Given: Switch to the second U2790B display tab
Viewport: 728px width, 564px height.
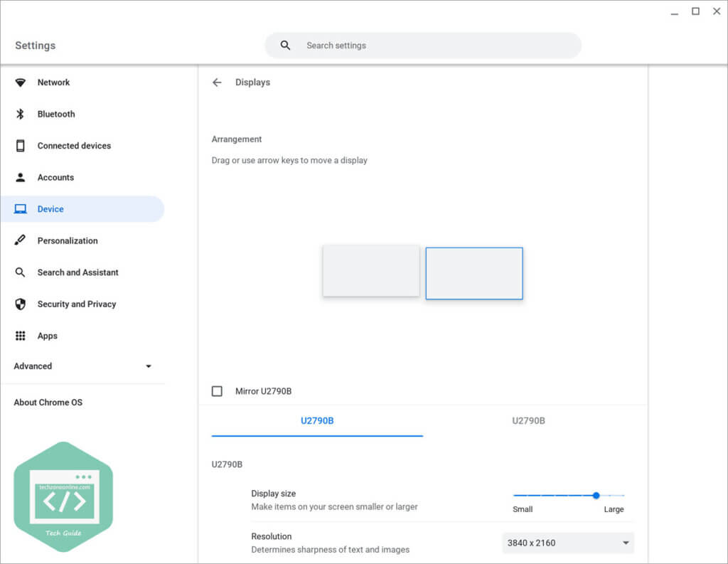Looking at the screenshot, I should [529, 420].
